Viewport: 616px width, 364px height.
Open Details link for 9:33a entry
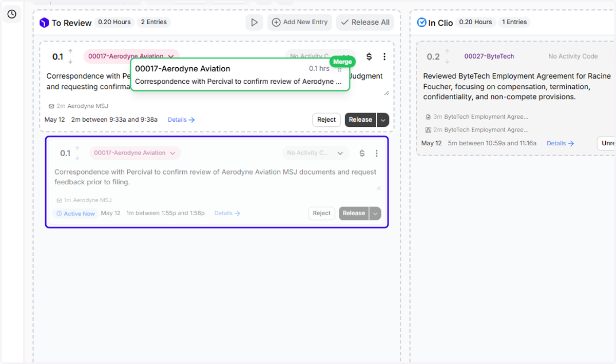pyautogui.click(x=181, y=120)
